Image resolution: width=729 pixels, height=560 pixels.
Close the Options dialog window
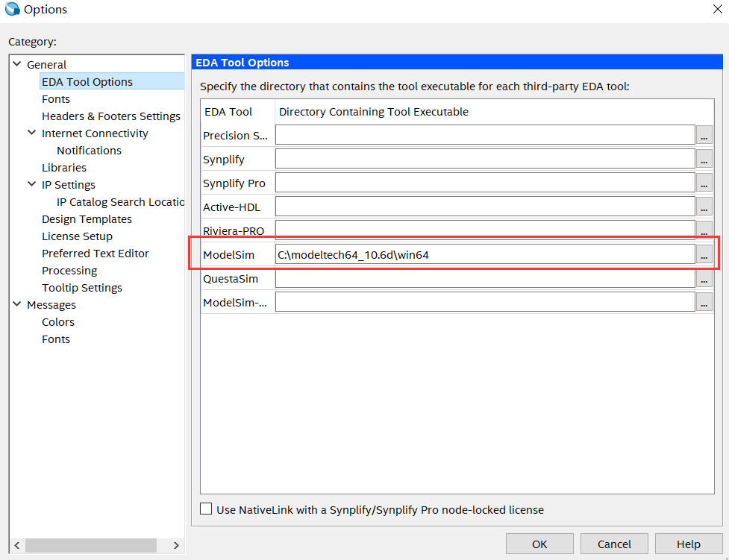717,9
